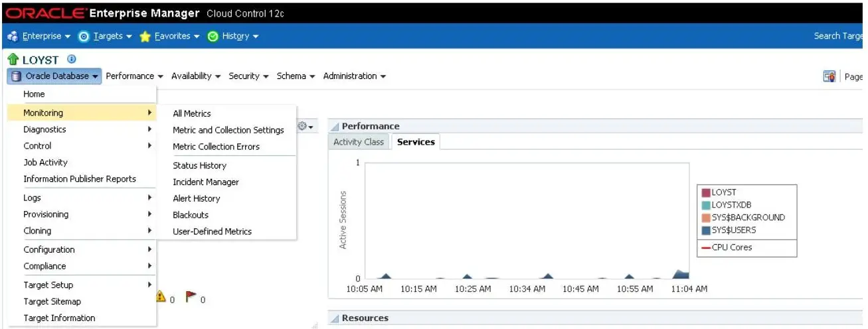Expand the Compliance submenu

pyautogui.click(x=81, y=266)
